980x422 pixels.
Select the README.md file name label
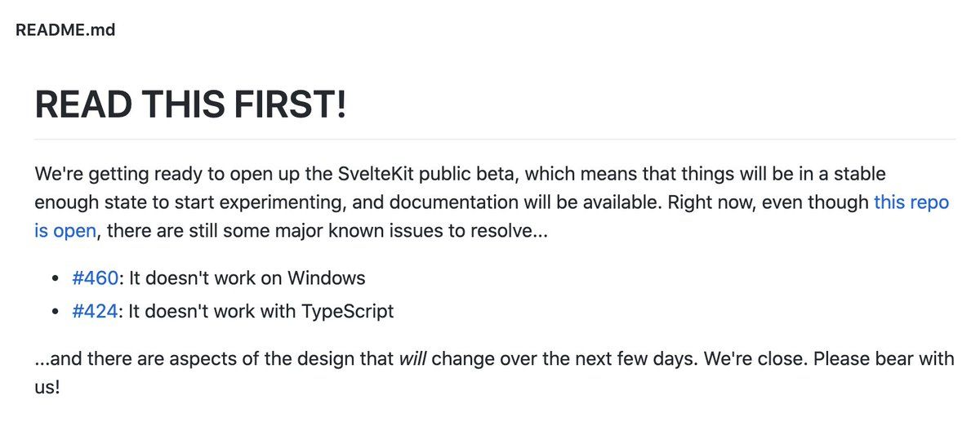point(65,31)
